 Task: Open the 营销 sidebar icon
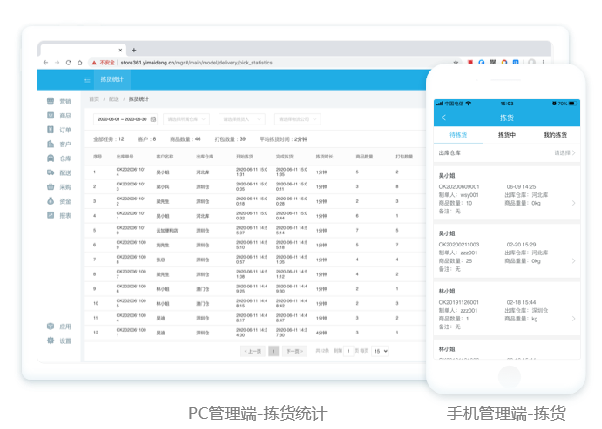[51, 101]
